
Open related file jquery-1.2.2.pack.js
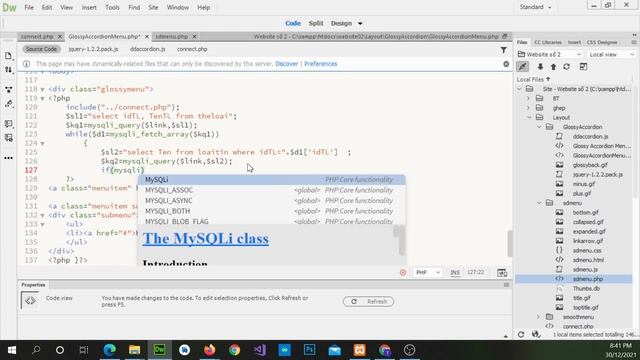click(93, 49)
